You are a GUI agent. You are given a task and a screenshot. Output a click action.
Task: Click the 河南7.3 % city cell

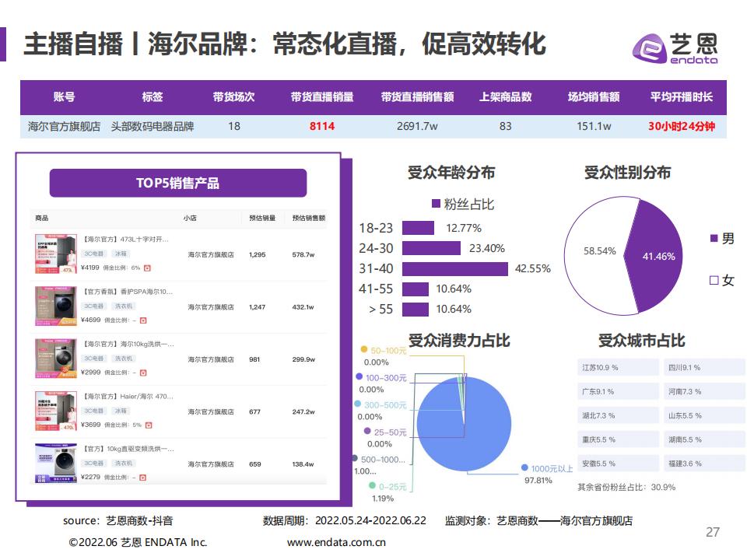[704, 391]
